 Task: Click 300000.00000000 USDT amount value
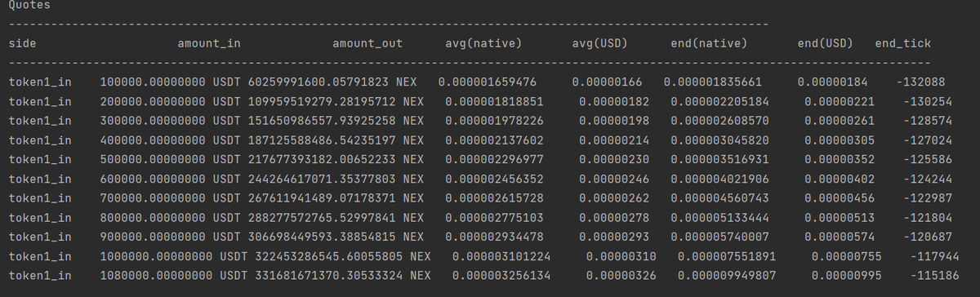pyautogui.click(x=171, y=121)
